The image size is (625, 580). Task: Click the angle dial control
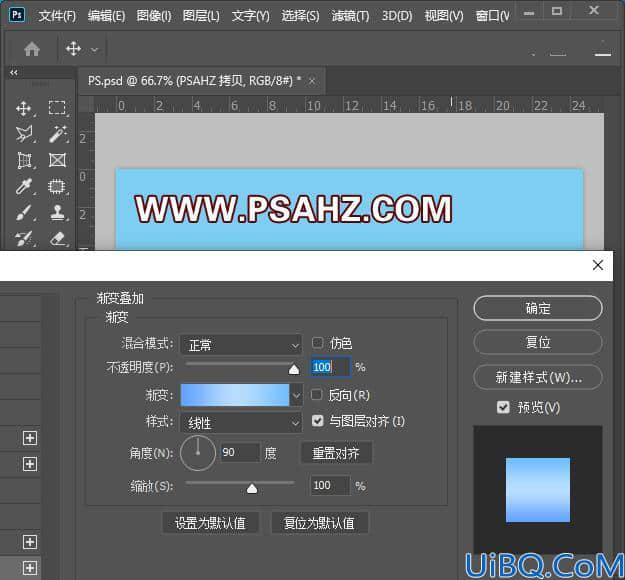coord(198,453)
